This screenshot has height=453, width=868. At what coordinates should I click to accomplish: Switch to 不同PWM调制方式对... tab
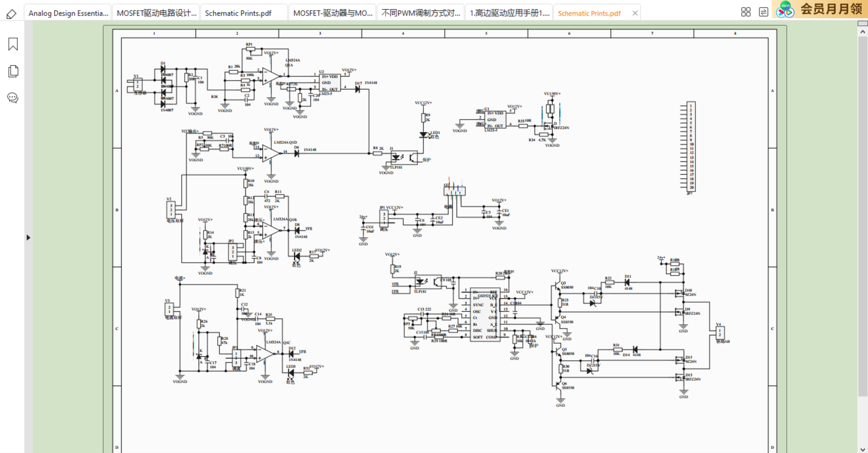(420, 13)
